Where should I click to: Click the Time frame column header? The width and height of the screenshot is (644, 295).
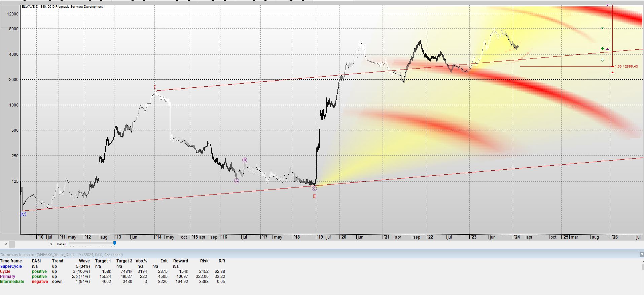pyautogui.click(x=11, y=261)
